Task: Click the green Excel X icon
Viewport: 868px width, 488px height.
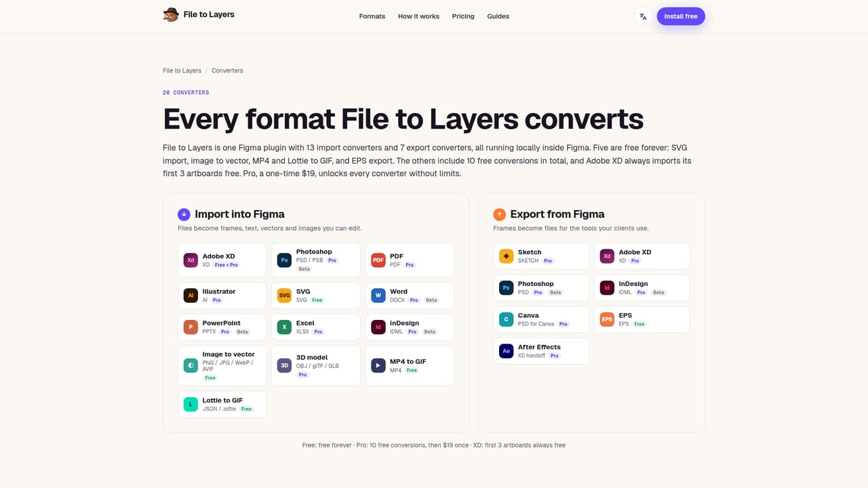Action: click(x=285, y=327)
